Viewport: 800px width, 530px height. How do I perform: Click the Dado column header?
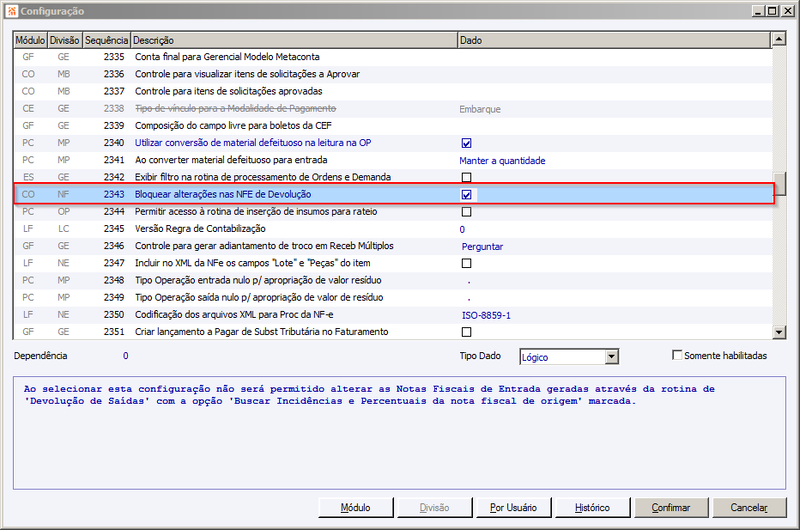[x=614, y=40]
